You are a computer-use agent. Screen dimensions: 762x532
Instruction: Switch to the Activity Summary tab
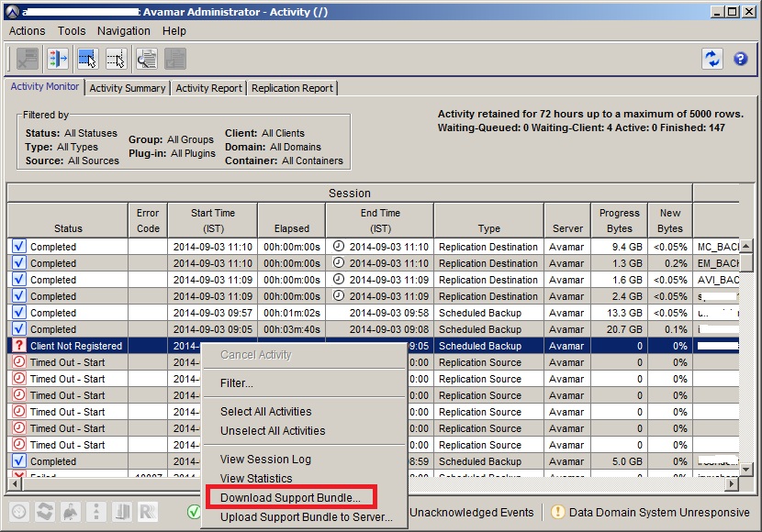pos(128,88)
